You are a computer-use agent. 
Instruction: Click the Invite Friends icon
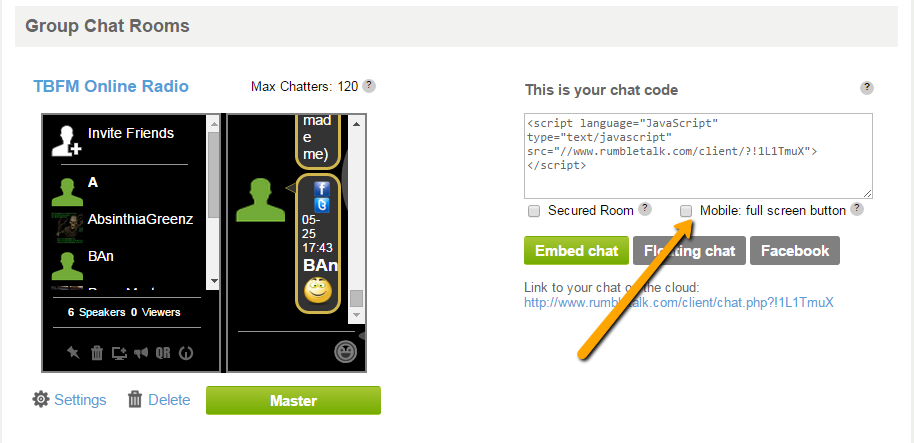[66, 140]
